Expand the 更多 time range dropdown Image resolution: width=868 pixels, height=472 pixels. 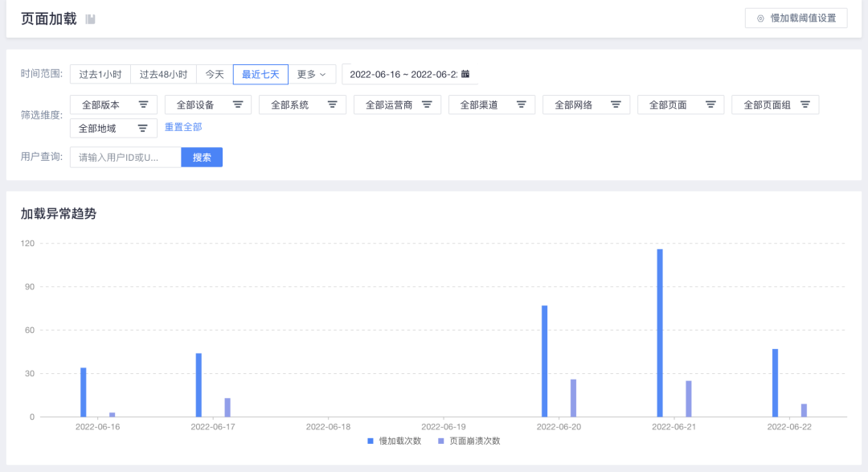[312, 74]
